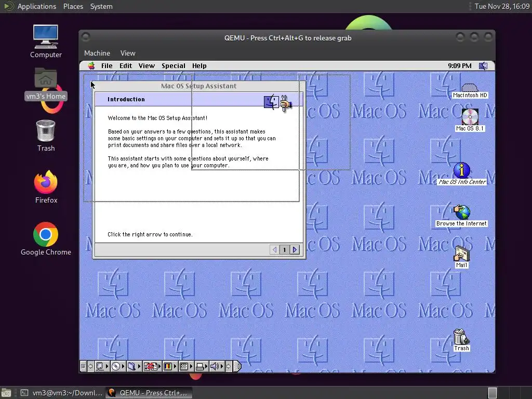This screenshot has width=532, height=399.
Task: Select the Mac OS Info Center icon
Action: [462, 174]
